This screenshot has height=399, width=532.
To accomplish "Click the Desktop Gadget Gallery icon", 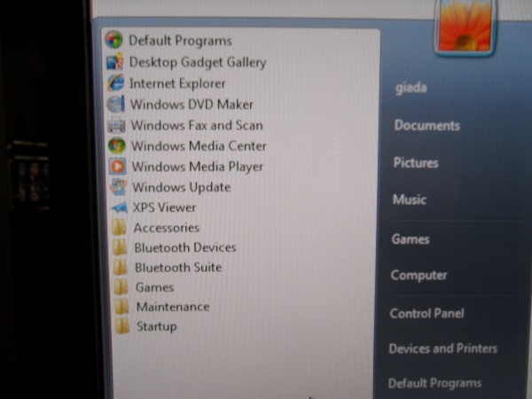I will pos(115,61).
